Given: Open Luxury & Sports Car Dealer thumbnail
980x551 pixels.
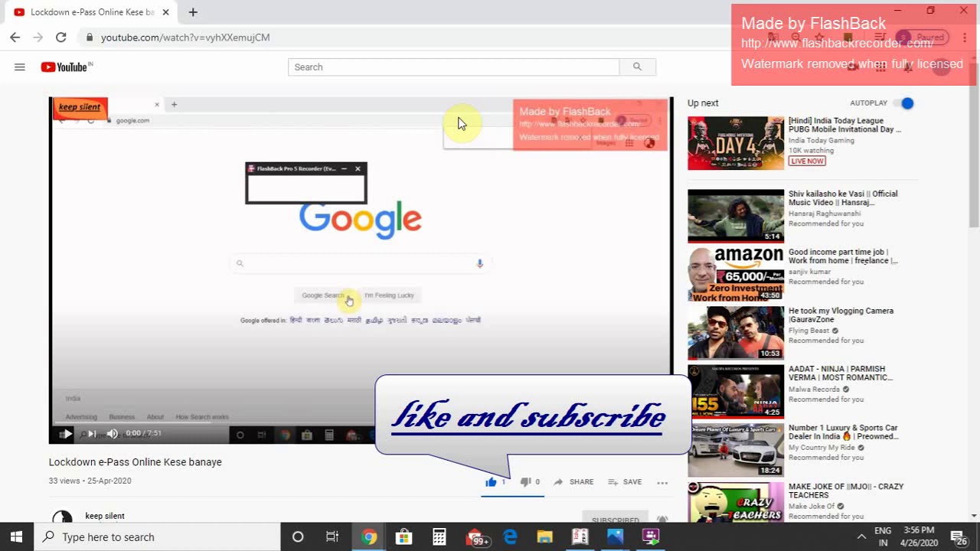Looking at the screenshot, I should click(736, 450).
